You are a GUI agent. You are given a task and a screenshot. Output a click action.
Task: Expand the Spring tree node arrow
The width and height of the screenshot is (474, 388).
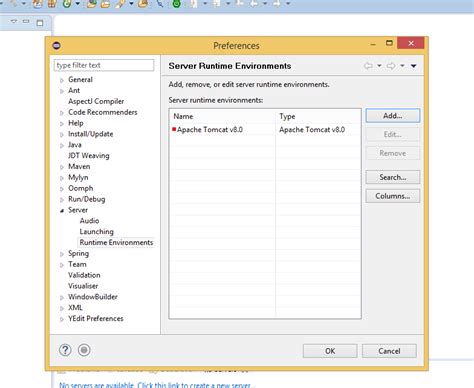62,254
